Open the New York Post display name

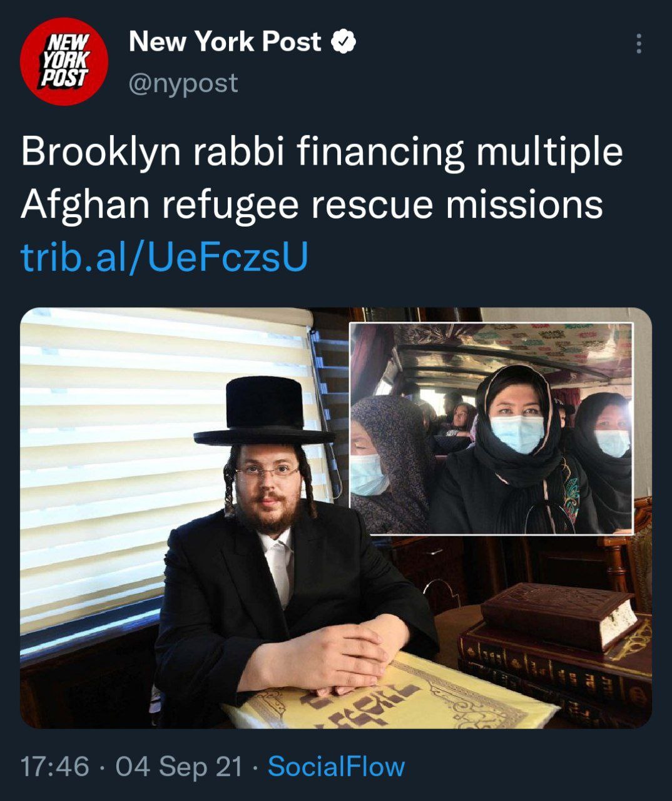tap(225, 42)
